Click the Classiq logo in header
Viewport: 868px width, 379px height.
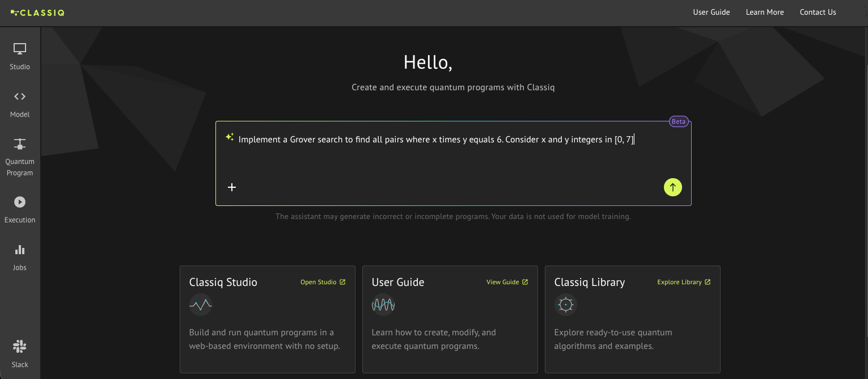pyautogui.click(x=37, y=12)
